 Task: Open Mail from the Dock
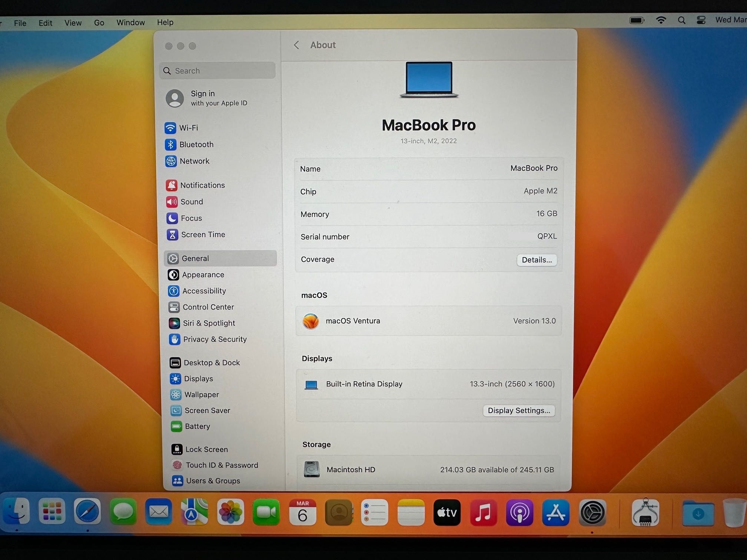[x=159, y=512]
